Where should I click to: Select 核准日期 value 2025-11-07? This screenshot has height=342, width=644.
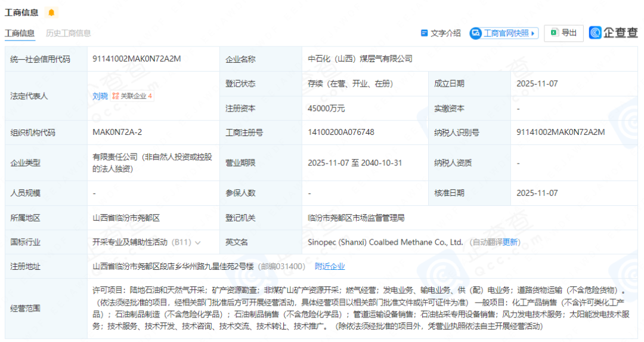[537, 193]
